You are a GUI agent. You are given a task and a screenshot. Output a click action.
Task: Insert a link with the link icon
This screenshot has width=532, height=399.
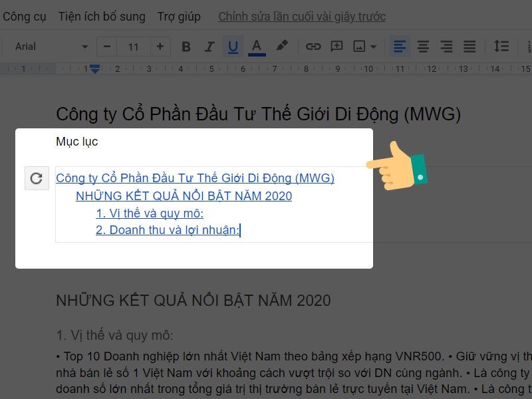313,47
